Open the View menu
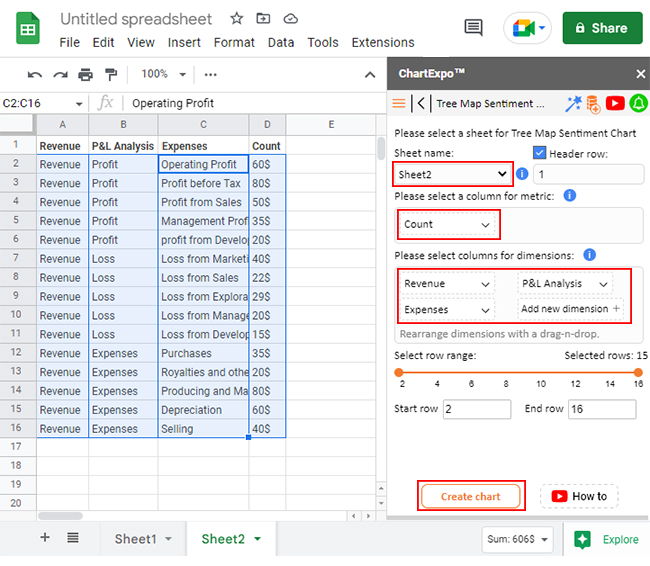650x566 pixels. point(141,42)
